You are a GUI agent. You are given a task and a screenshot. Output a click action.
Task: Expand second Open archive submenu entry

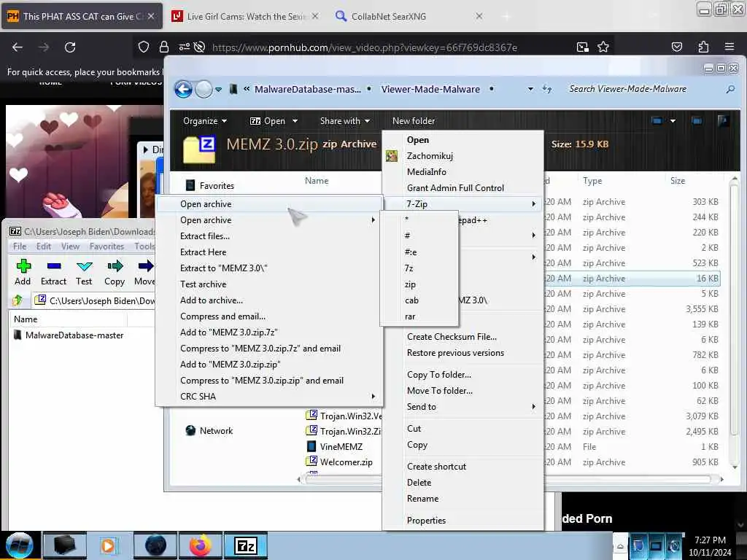(x=269, y=220)
